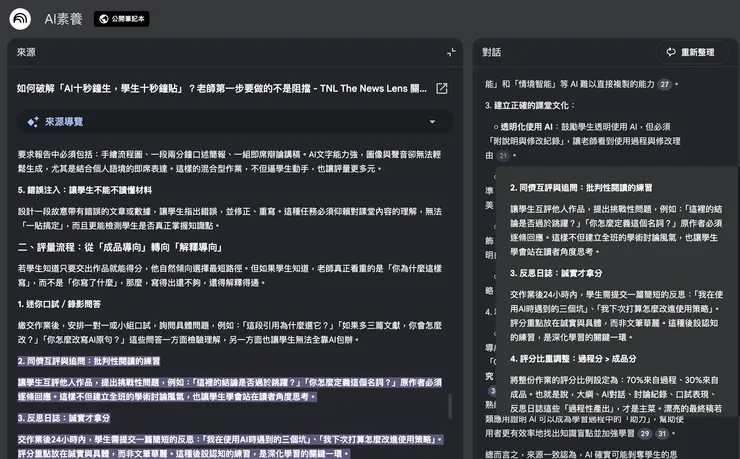Open citation badge 21 in the chat

pyautogui.click(x=503, y=155)
